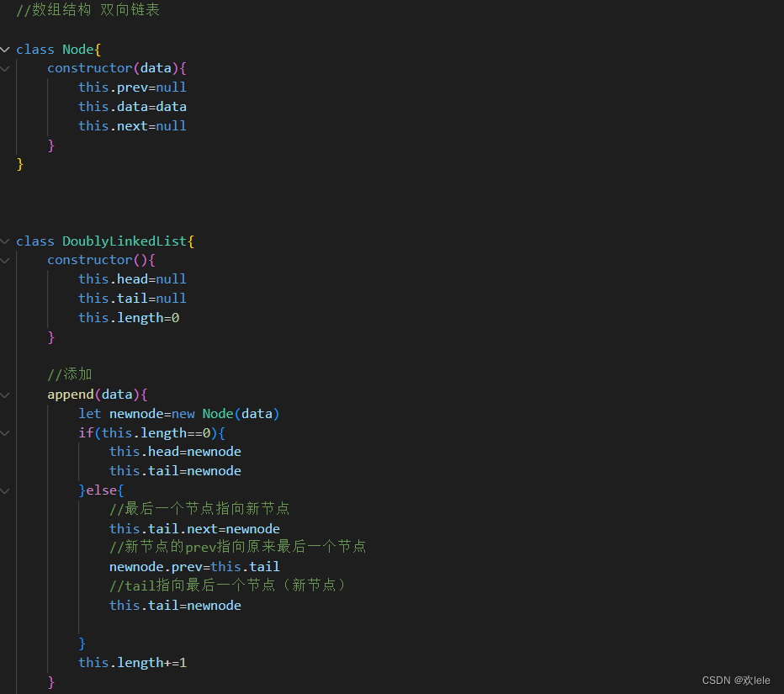The width and height of the screenshot is (784, 694).
Task: Click the line this.prev=null
Action: pyautogui.click(x=133, y=87)
